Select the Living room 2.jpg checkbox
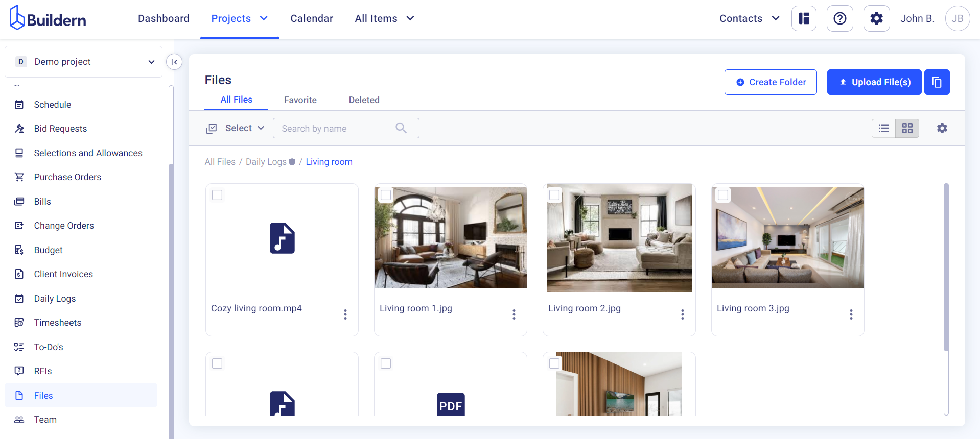This screenshot has height=439, width=980. point(554,195)
